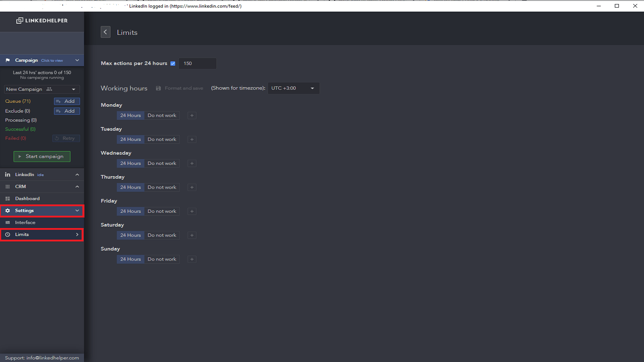644x362 pixels.
Task: Set Monday to Do not work
Action: click(x=162, y=115)
